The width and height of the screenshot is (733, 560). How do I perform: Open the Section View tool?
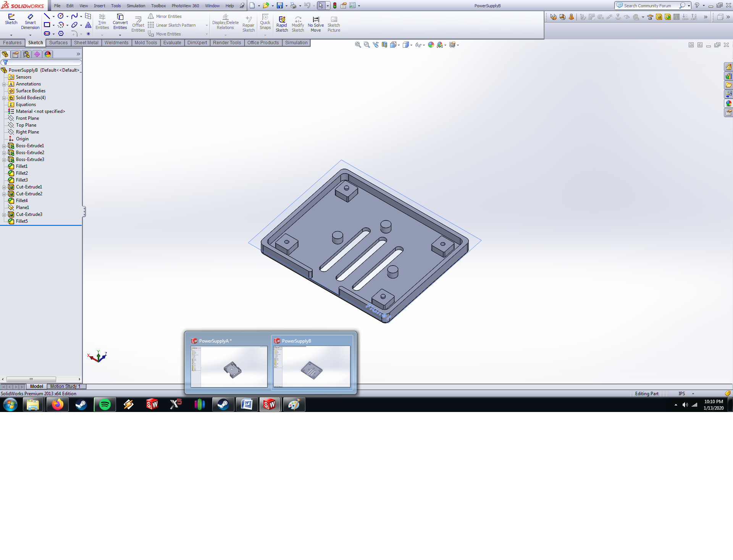(x=384, y=45)
